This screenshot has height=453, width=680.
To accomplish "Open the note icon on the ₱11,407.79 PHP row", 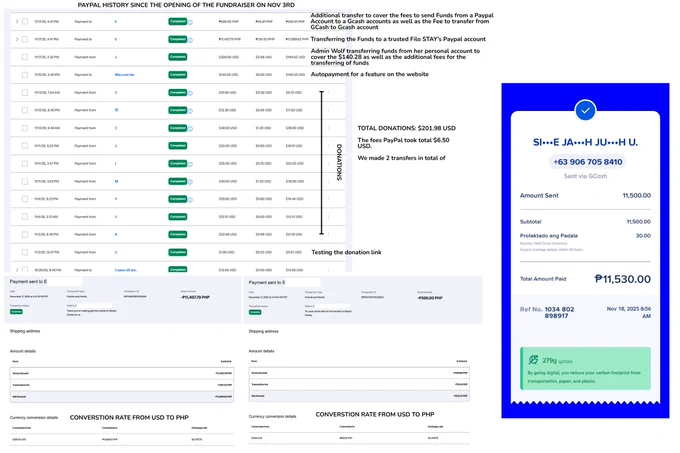I will [x=190, y=39].
